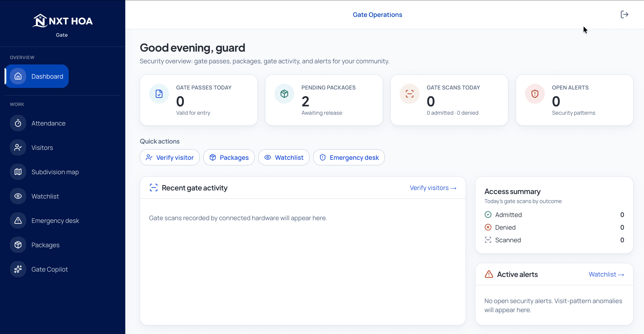Click the Emergency desk quick action
Screen dimensions: 644x334
click(x=349, y=158)
